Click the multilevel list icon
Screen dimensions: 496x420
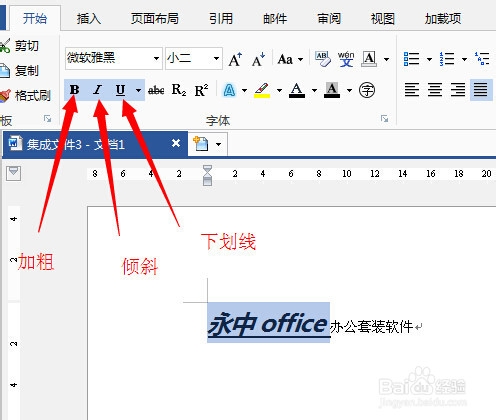click(482, 59)
